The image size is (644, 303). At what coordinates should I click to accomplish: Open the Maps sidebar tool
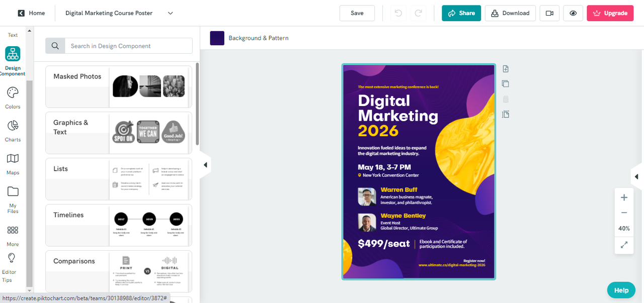click(x=13, y=164)
